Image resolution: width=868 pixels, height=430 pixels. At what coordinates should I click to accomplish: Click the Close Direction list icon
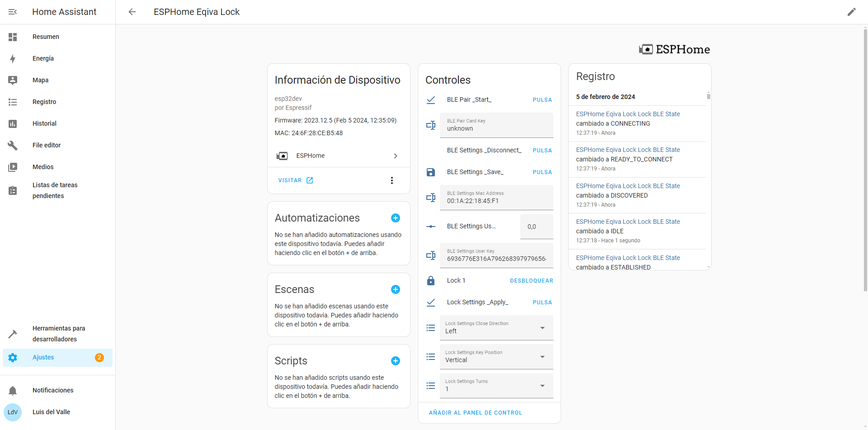click(x=431, y=328)
